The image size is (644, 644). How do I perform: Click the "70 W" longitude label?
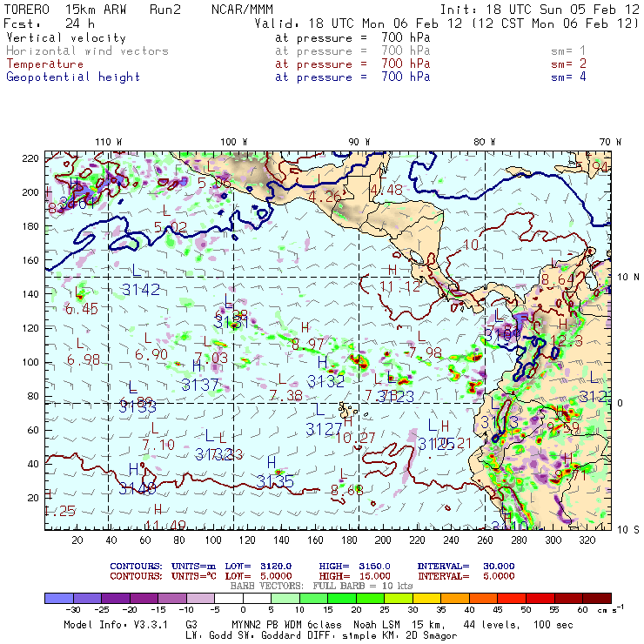pos(610,142)
